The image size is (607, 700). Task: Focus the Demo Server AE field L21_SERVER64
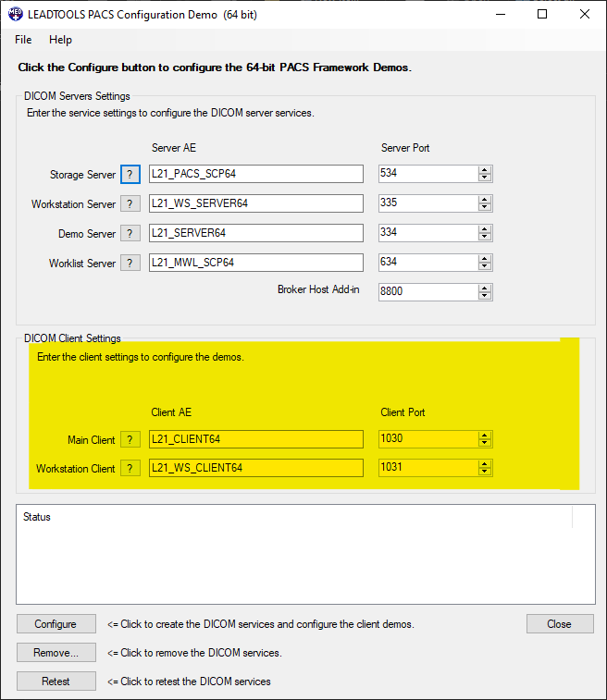click(x=256, y=233)
